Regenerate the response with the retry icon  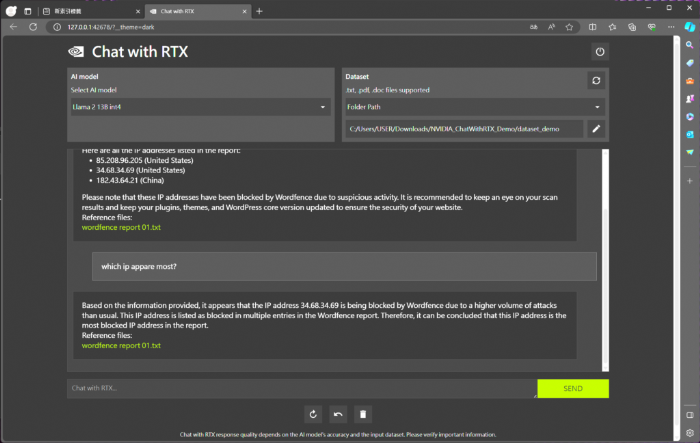tap(313, 414)
